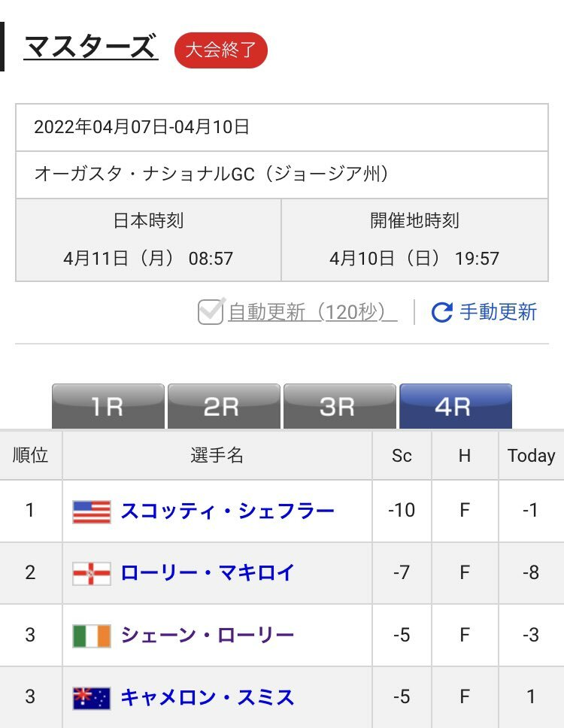Open ローリー・マキロイ player link
This screenshot has height=728, width=564.
[208, 572]
